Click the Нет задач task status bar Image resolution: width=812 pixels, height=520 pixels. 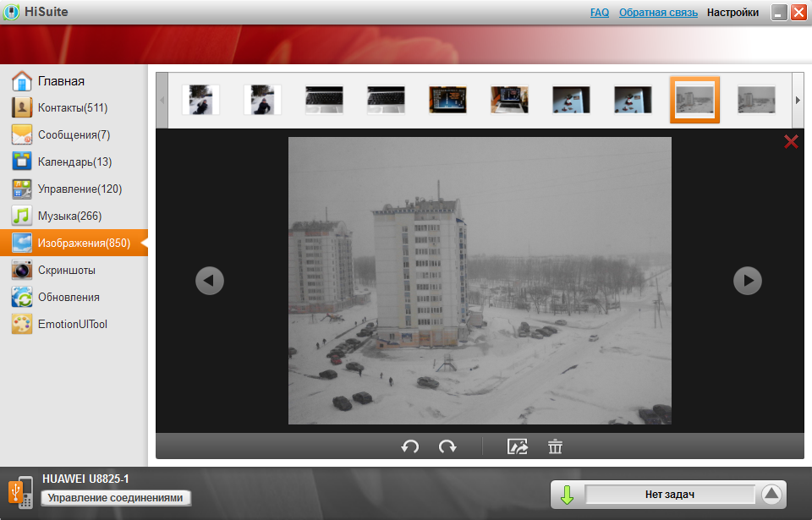point(670,495)
